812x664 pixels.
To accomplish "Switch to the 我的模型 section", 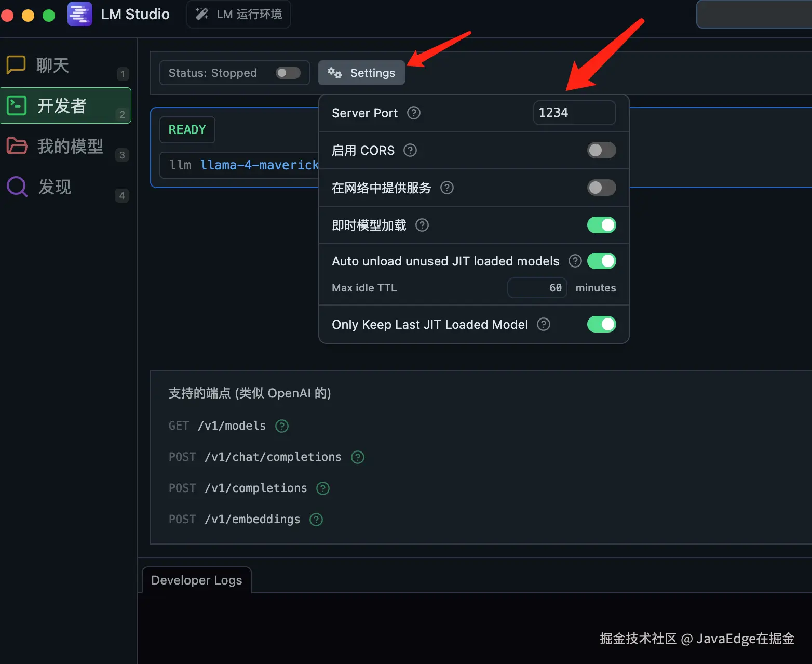I will click(x=65, y=147).
